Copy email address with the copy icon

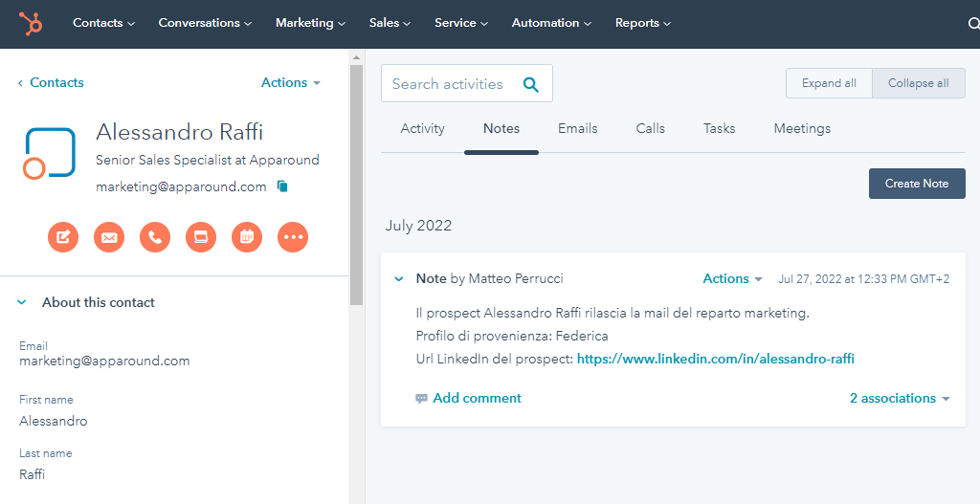coord(282,186)
